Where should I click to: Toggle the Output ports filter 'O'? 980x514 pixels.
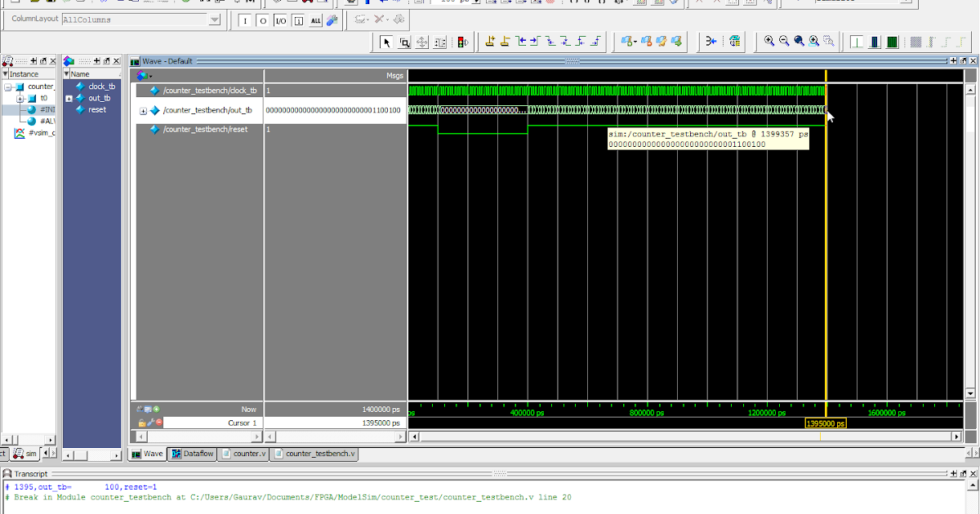pos(263,20)
